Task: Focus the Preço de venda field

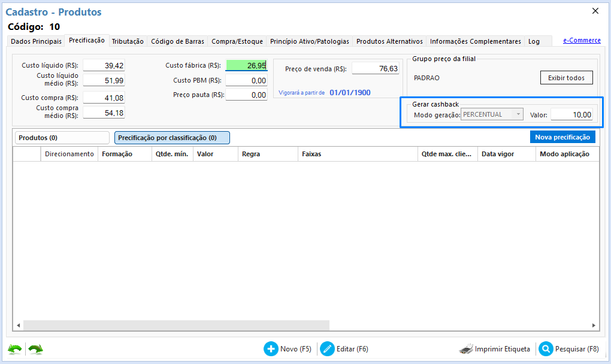Action: (x=376, y=69)
